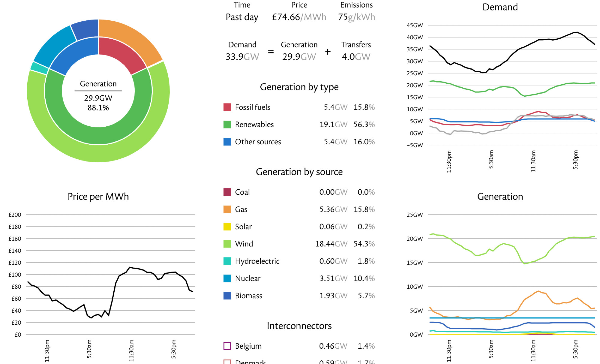
Task: Click the 'Interconnectors' heading
Action: (299, 326)
